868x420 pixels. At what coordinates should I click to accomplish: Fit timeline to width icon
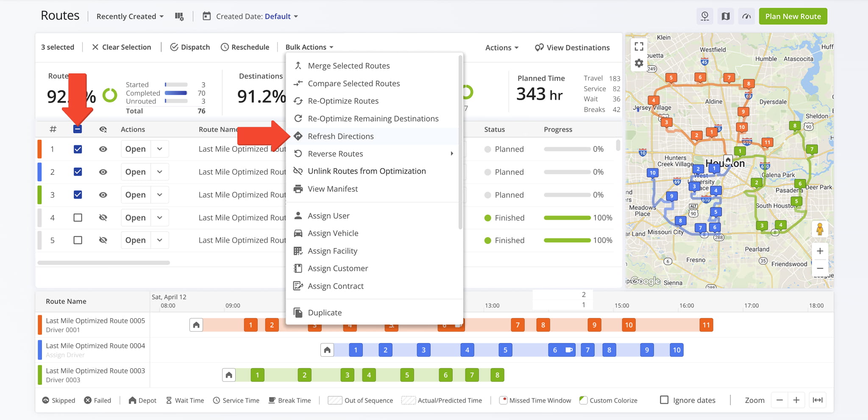[x=818, y=400]
